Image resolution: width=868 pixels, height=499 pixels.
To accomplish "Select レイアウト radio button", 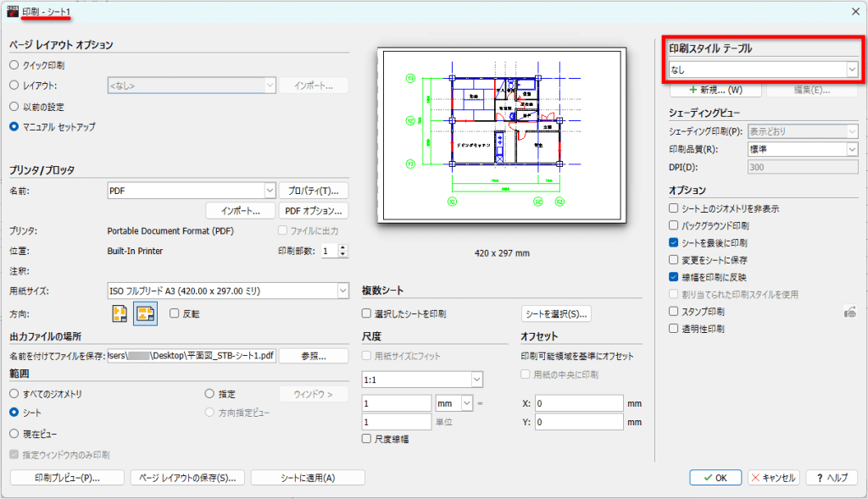I will coord(14,86).
